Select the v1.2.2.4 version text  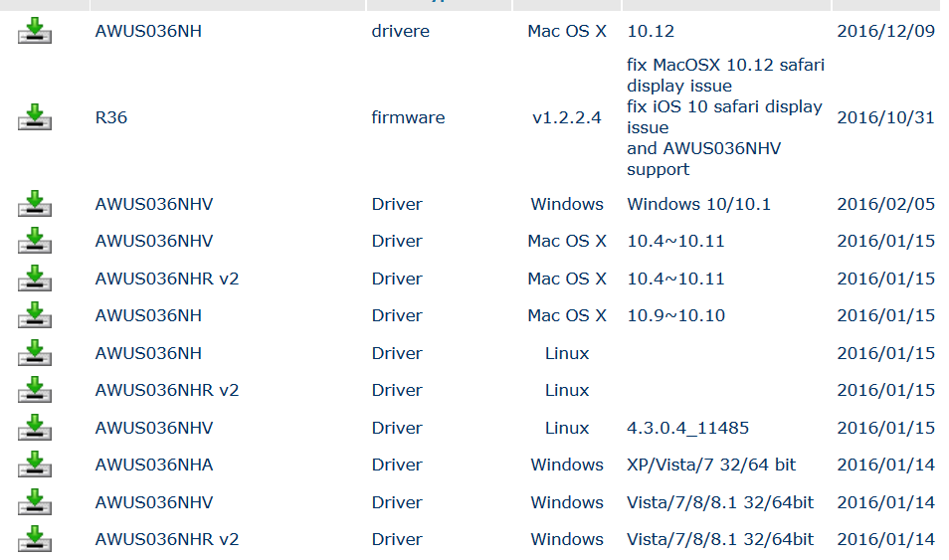(567, 117)
